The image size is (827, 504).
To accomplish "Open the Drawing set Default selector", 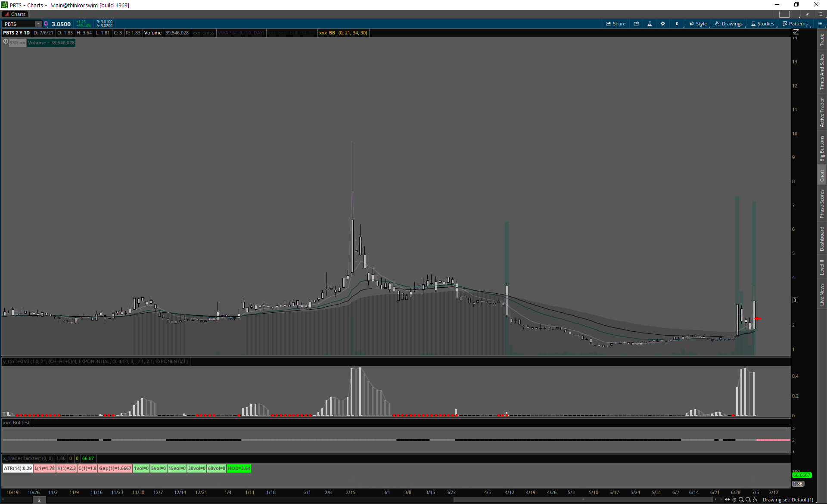I will [788, 500].
